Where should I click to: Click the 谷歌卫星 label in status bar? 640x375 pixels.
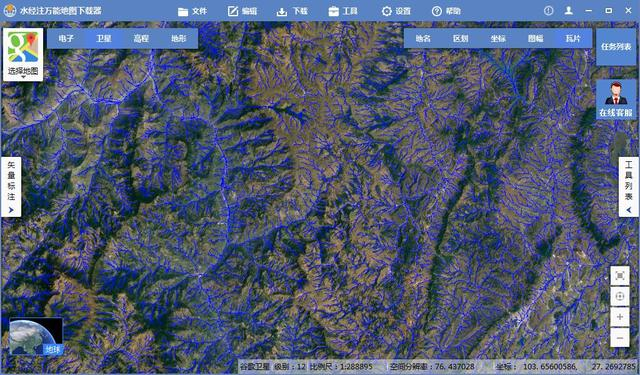[254, 366]
